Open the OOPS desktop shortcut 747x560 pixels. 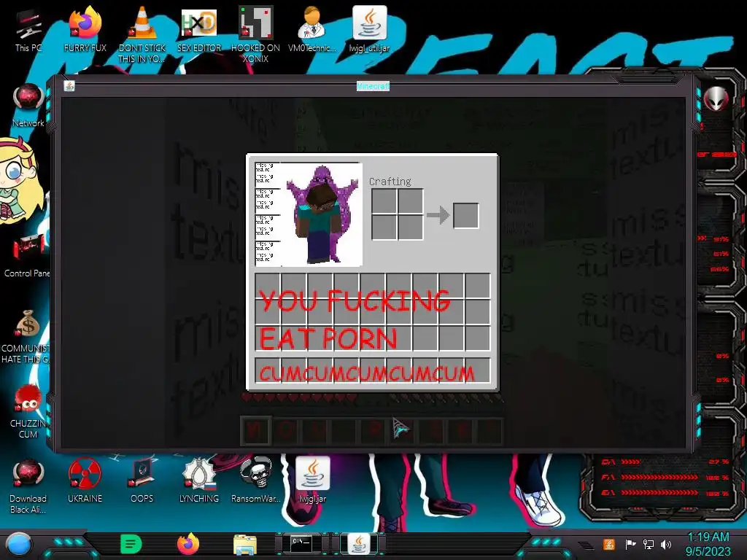tap(142, 481)
